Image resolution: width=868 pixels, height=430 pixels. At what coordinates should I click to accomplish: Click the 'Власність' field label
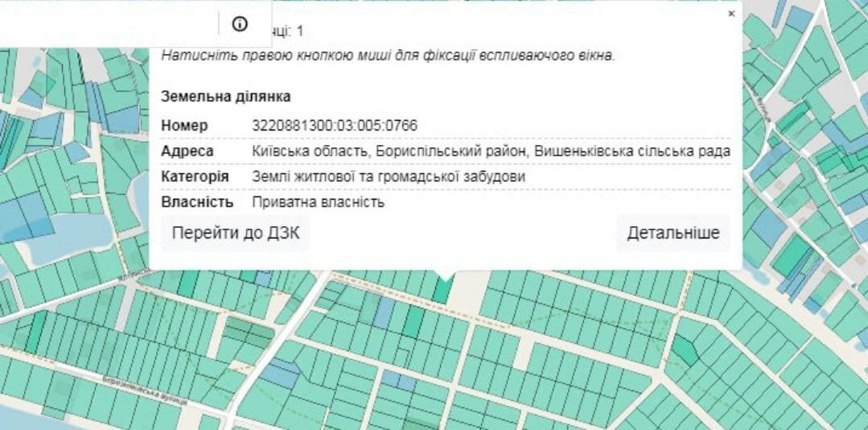(x=197, y=202)
